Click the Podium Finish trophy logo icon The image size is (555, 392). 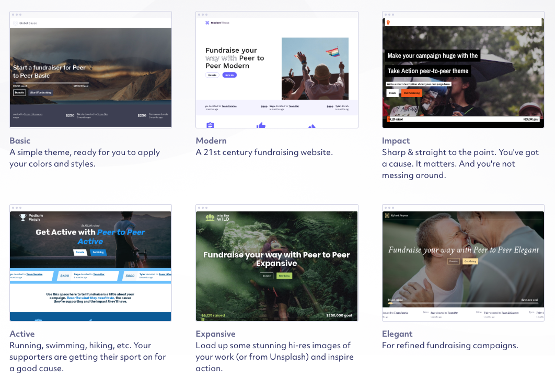(x=23, y=217)
